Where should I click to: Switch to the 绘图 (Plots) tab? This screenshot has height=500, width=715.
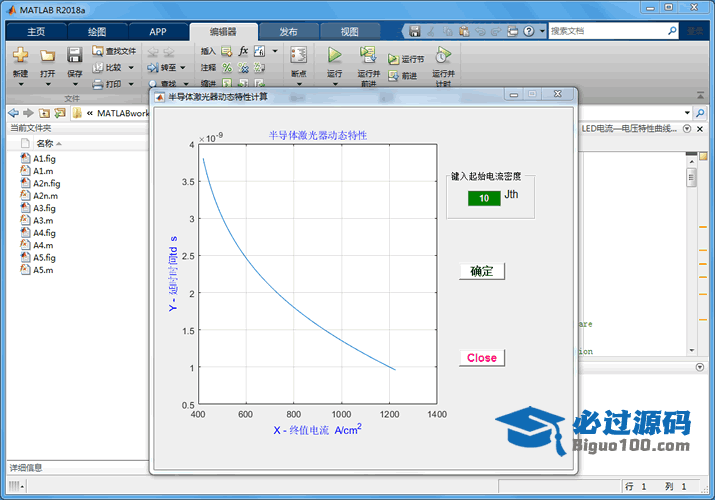tap(97, 31)
